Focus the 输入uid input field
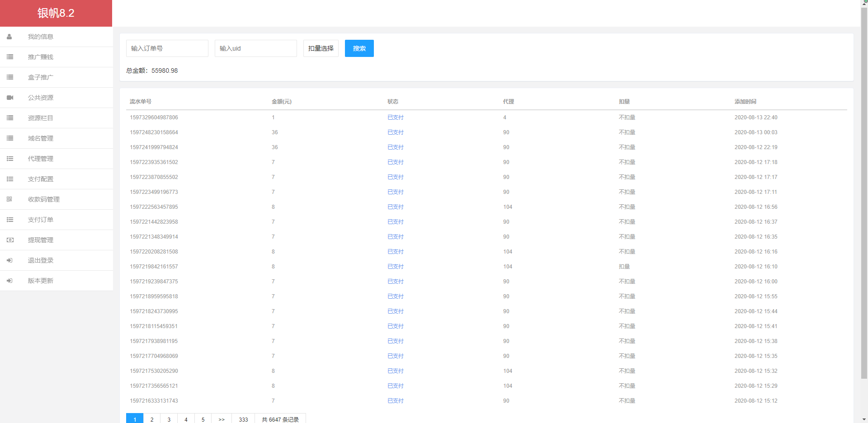 255,48
